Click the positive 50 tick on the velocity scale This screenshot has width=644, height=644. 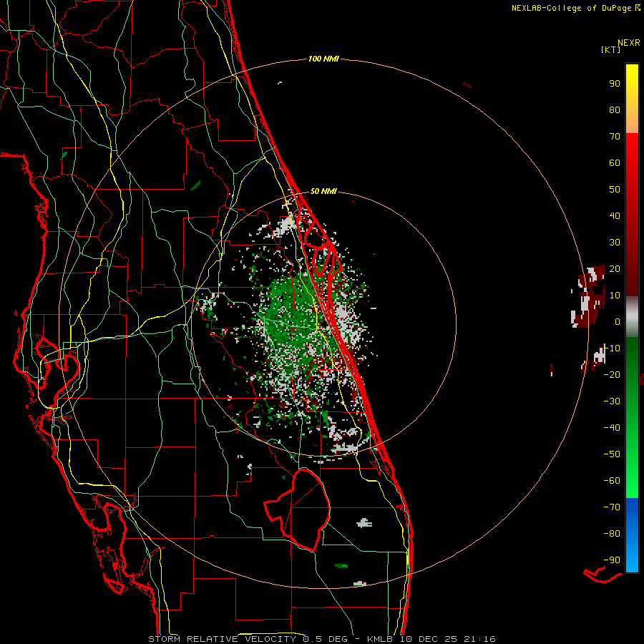615,190
